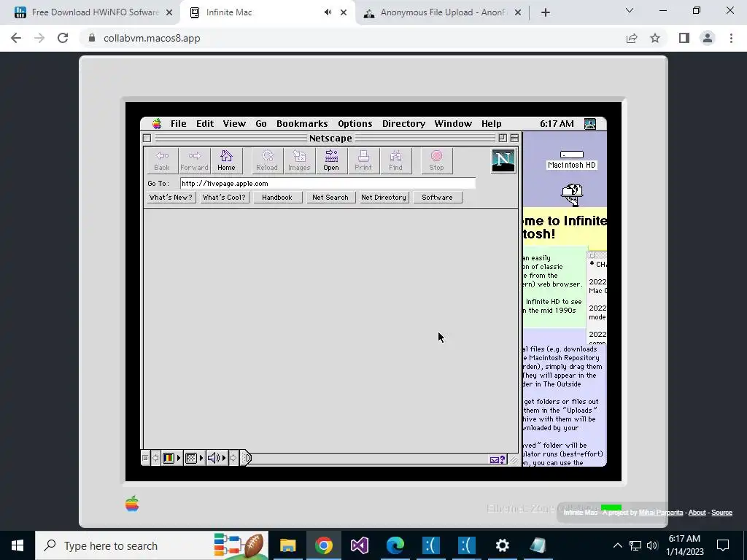
Task: Click Chrome reload page button
Action: pos(63,38)
